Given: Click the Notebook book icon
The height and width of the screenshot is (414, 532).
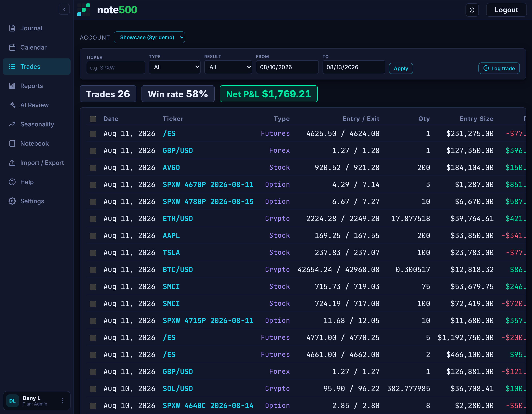Looking at the screenshot, I should (12, 144).
